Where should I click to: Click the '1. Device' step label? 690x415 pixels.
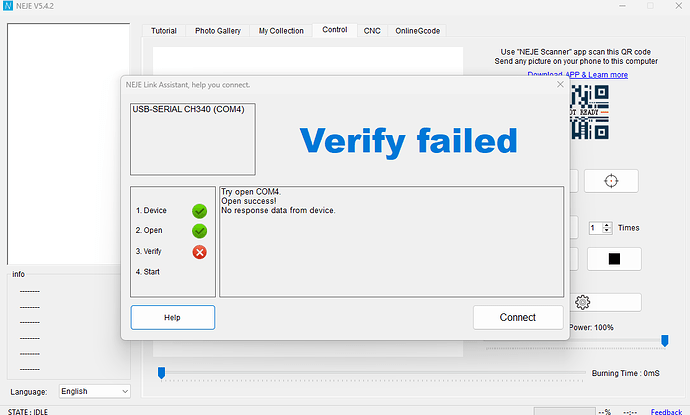[151, 210]
